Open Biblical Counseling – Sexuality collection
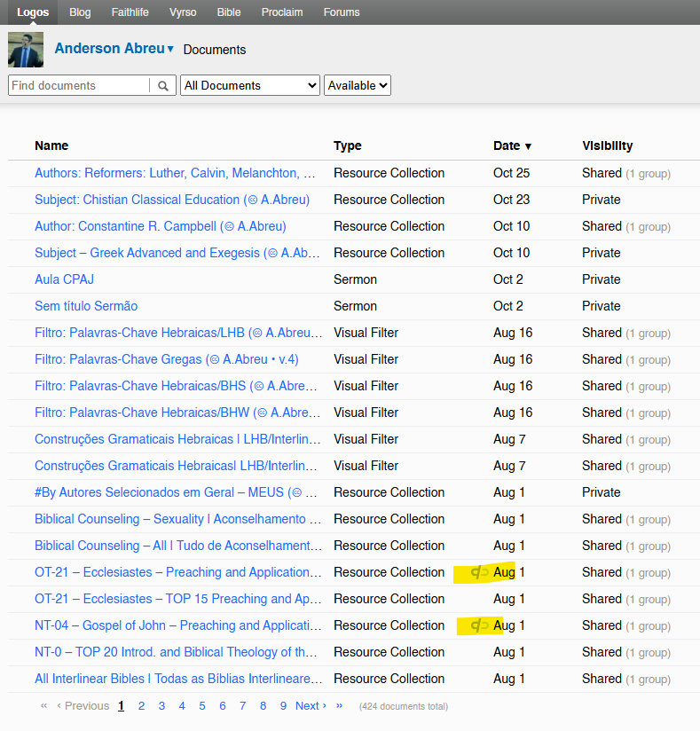The image size is (700, 731). [177, 519]
